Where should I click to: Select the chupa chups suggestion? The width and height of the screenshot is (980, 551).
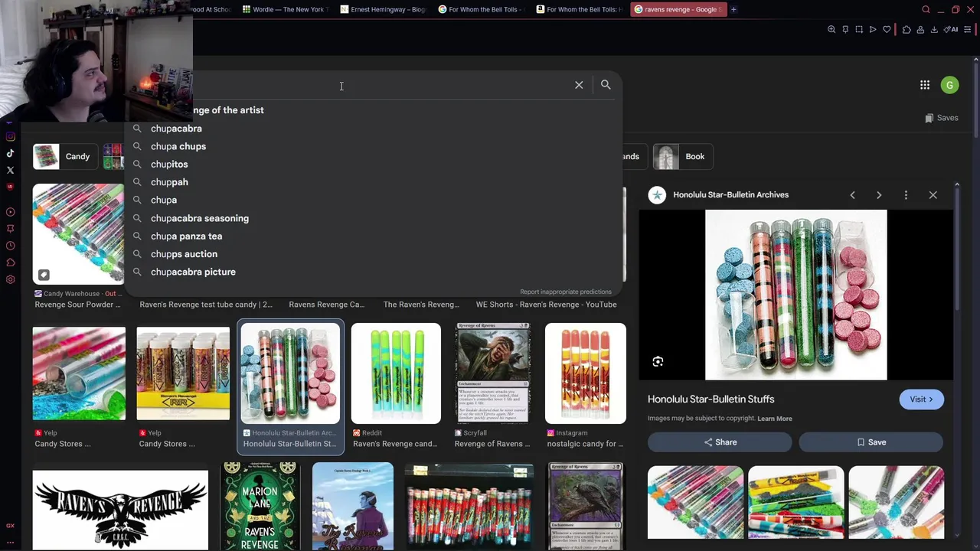[x=373, y=146]
